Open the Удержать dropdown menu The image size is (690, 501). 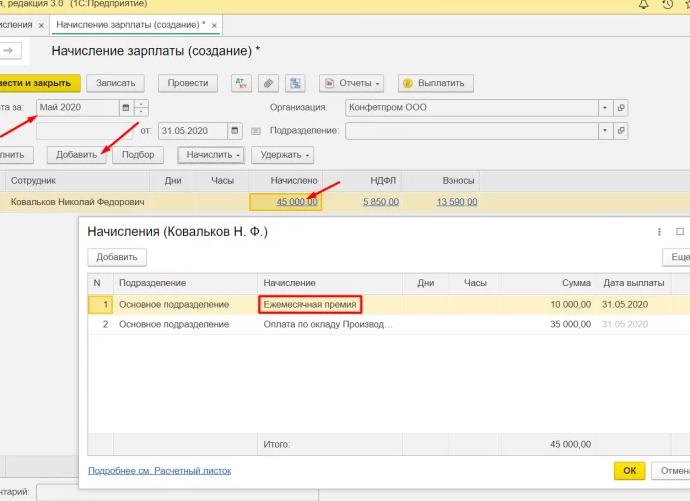283,155
